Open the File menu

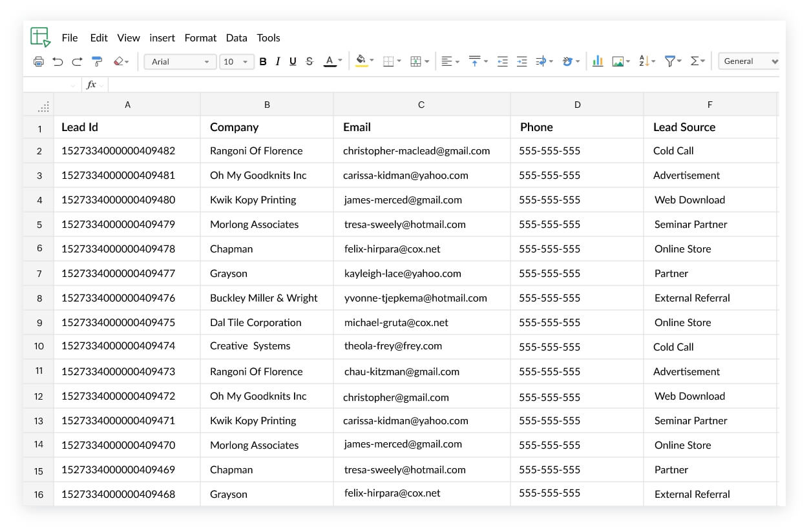(70, 37)
